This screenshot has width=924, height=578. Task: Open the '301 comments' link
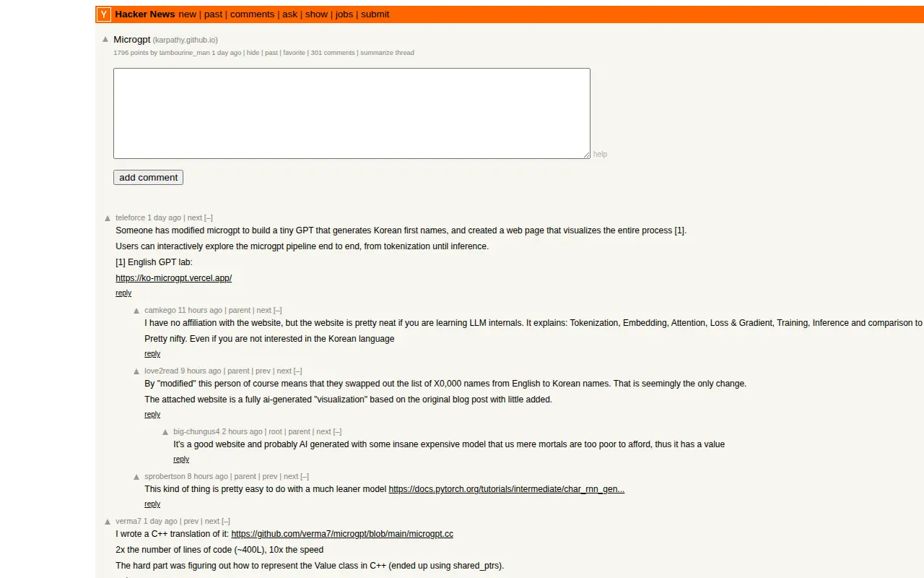[x=333, y=53]
